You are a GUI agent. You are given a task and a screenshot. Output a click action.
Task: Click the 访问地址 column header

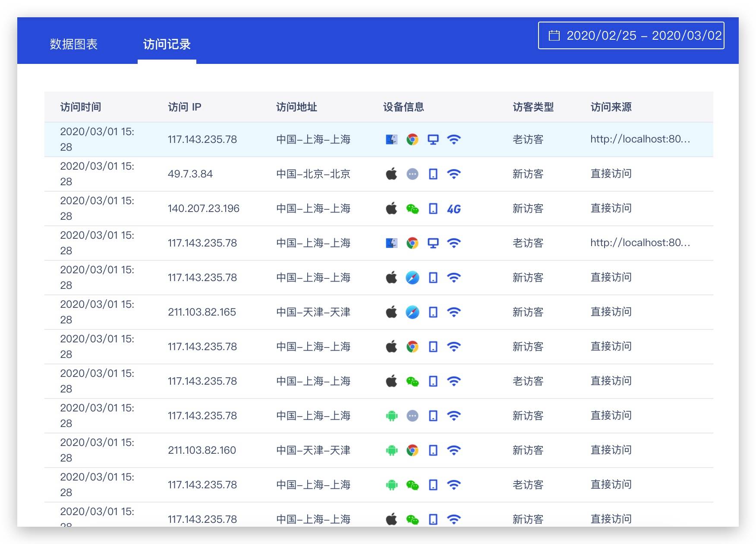click(x=296, y=107)
